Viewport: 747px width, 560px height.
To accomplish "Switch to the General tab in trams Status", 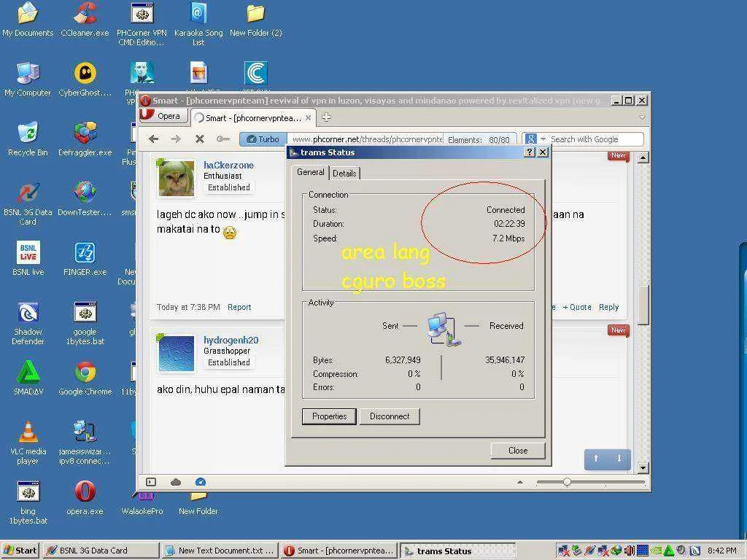I will pyautogui.click(x=311, y=172).
